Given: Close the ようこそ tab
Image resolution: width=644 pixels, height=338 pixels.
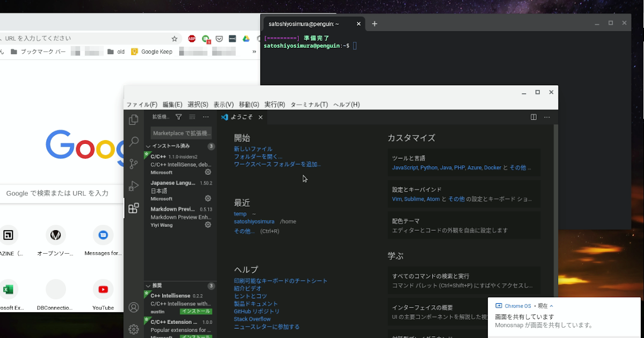Looking at the screenshot, I should [x=261, y=117].
